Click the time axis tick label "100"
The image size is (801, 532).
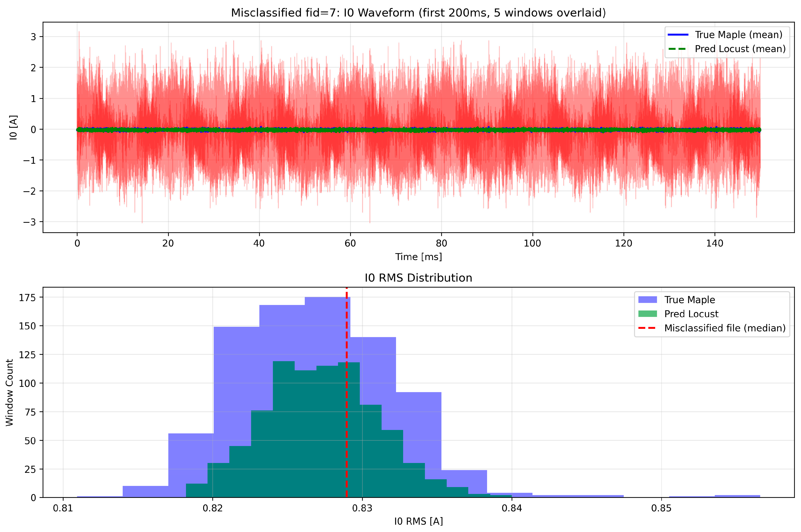pyautogui.click(x=532, y=243)
